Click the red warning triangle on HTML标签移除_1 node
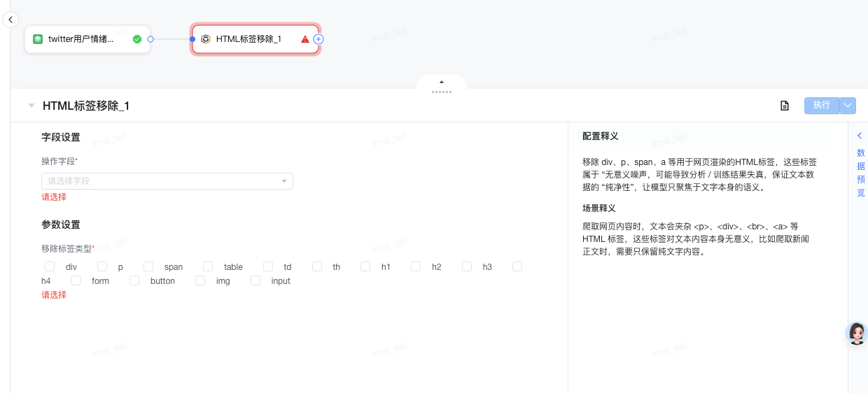Image resolution: width=868 pixels, height=393 pixels. pyautogui.click(x=305, y=39)
